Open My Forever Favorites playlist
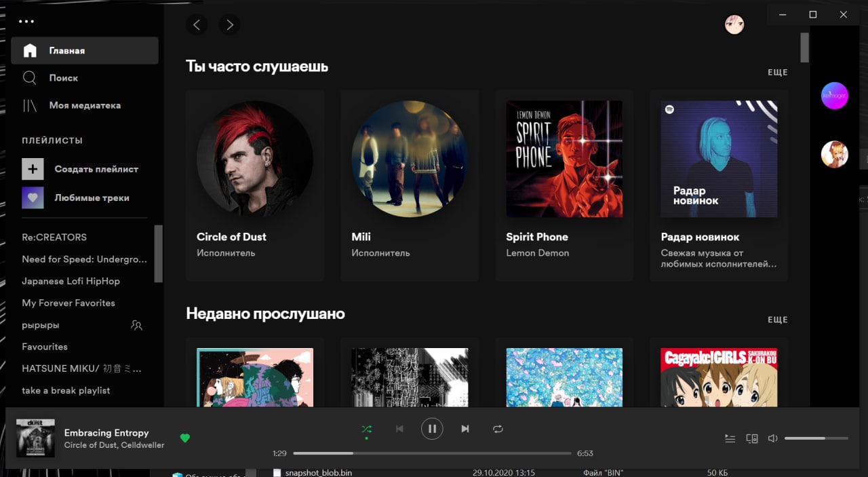 pyautogui.click(x=68, y=303)
